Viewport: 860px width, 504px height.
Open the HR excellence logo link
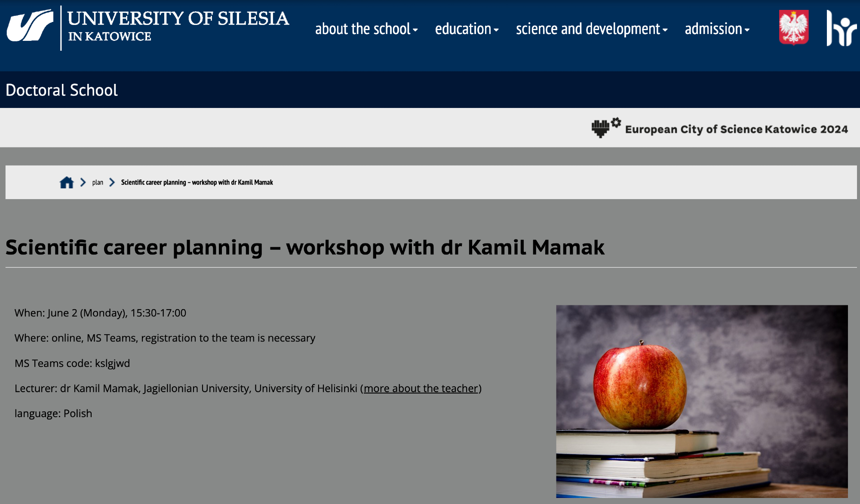click(841, 28)
